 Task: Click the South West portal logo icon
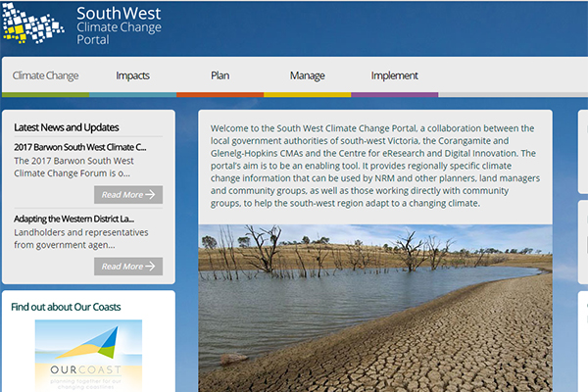pyautogui.click(x=32, y=24)
